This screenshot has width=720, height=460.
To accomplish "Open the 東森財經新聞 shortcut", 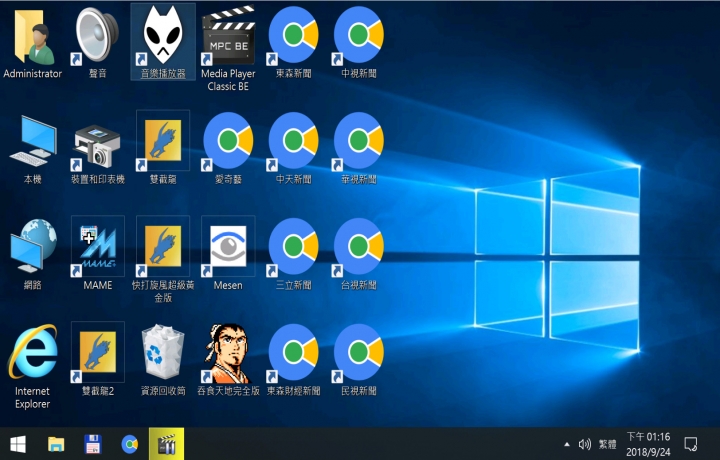I will coord(293,353).
